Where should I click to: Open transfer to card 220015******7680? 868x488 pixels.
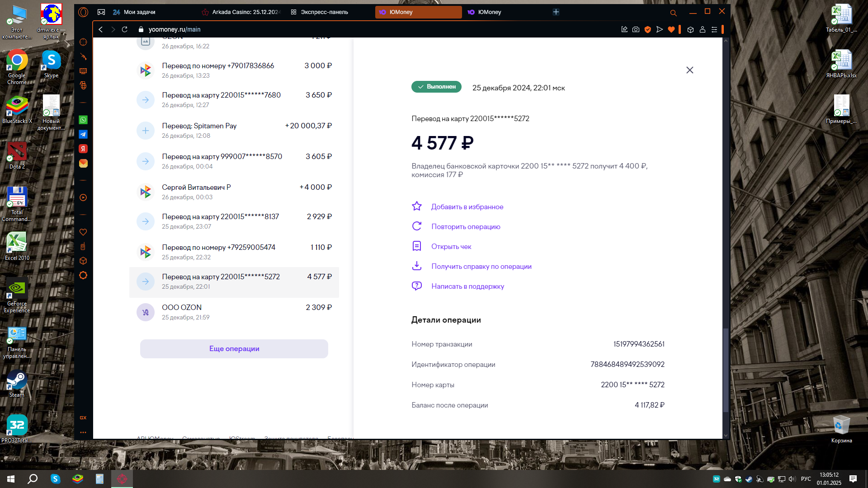(234, 99)
